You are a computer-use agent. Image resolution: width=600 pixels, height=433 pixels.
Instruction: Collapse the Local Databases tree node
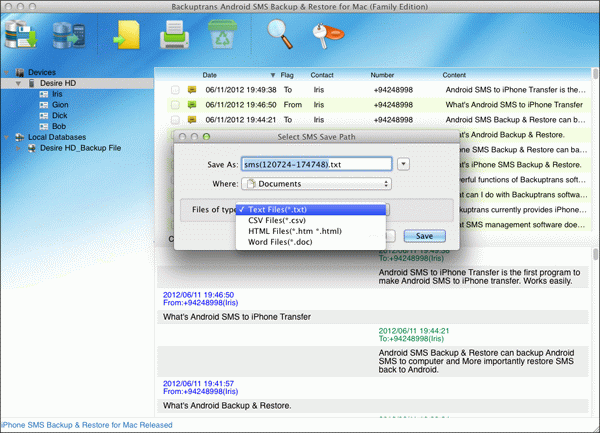(x=7, y=137)
